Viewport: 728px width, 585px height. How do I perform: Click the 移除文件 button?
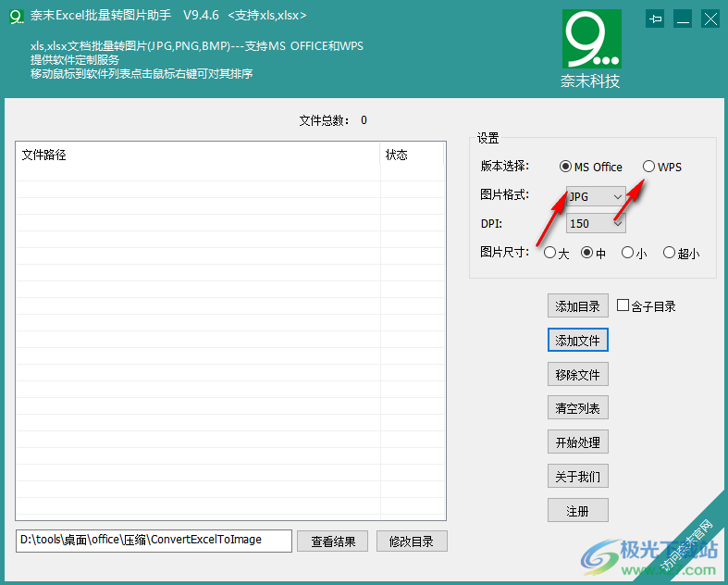[577, 375]
